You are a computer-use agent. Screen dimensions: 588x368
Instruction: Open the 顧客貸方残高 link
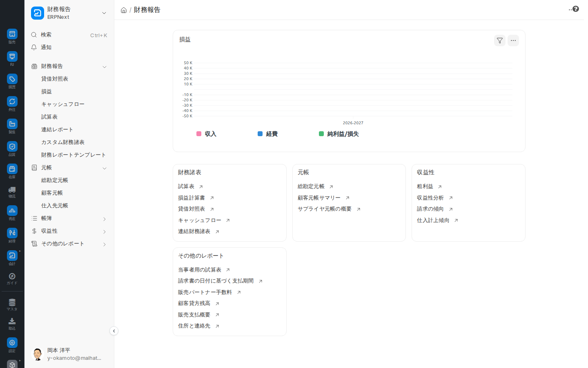click(x=194, y=303)
